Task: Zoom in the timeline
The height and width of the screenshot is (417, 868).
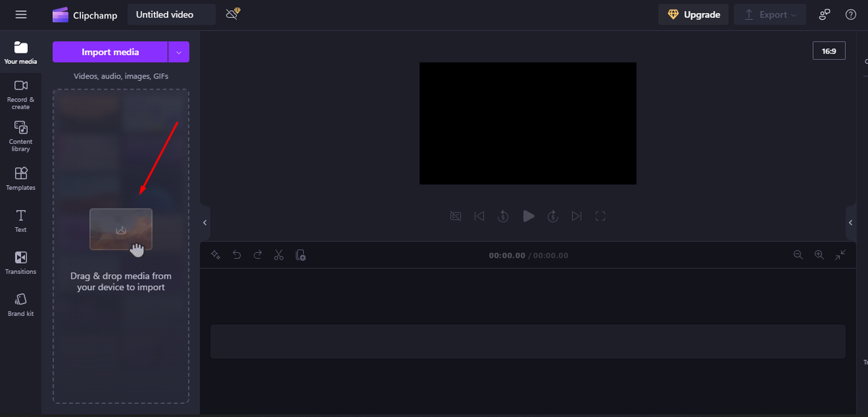Action: [x=819, y=255]
